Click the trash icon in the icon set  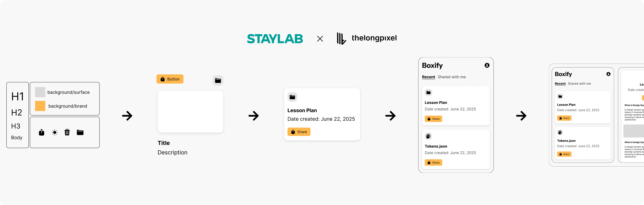[67, 132]
